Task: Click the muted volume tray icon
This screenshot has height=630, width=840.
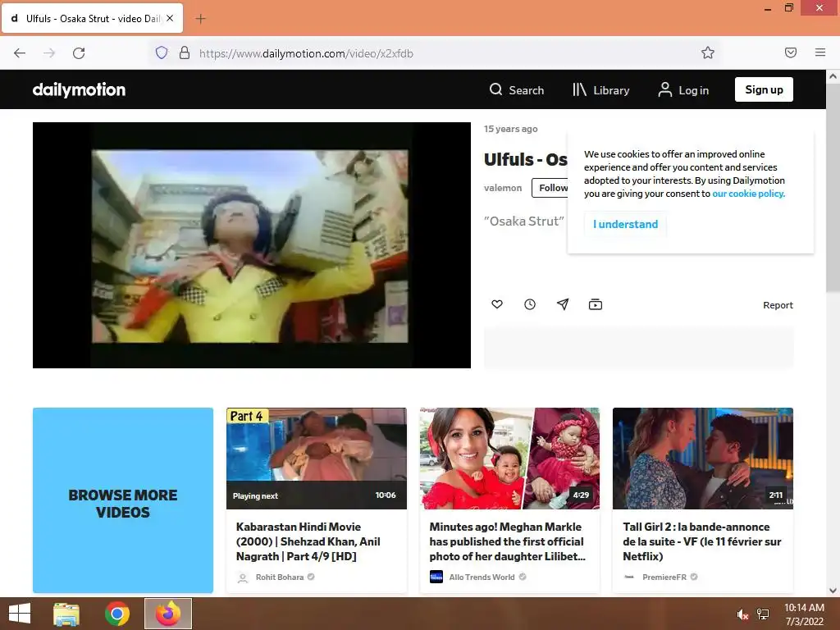Action: [x=742, y=614]
